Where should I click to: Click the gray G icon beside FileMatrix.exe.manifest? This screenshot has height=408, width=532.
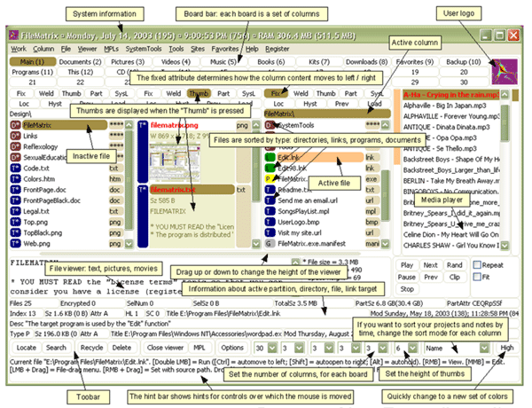coord(270,244)
